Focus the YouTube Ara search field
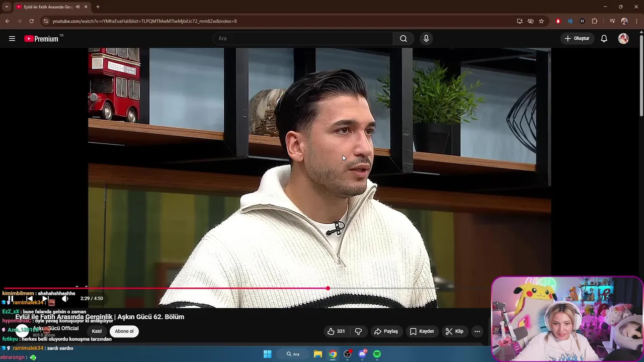This screenshot has width=644, height=362. coord(303,39)
